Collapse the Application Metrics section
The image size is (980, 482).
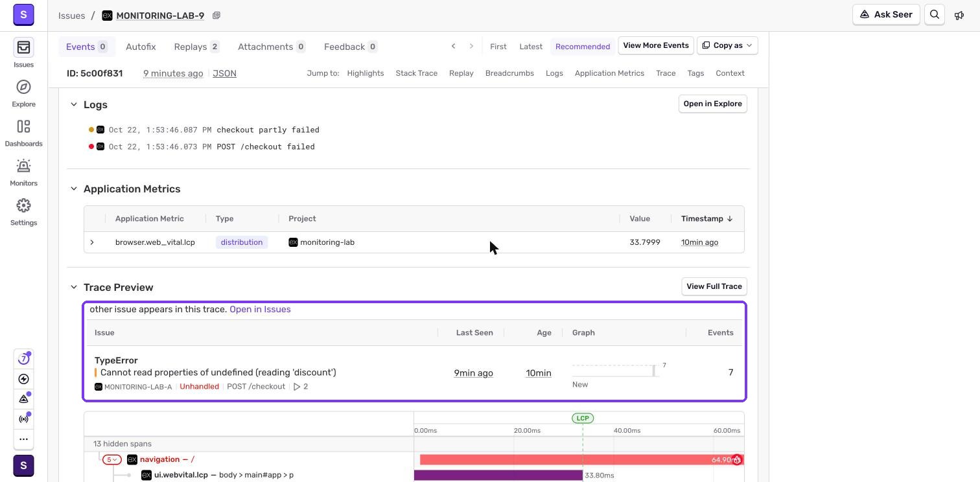click(x=74, y=189)
